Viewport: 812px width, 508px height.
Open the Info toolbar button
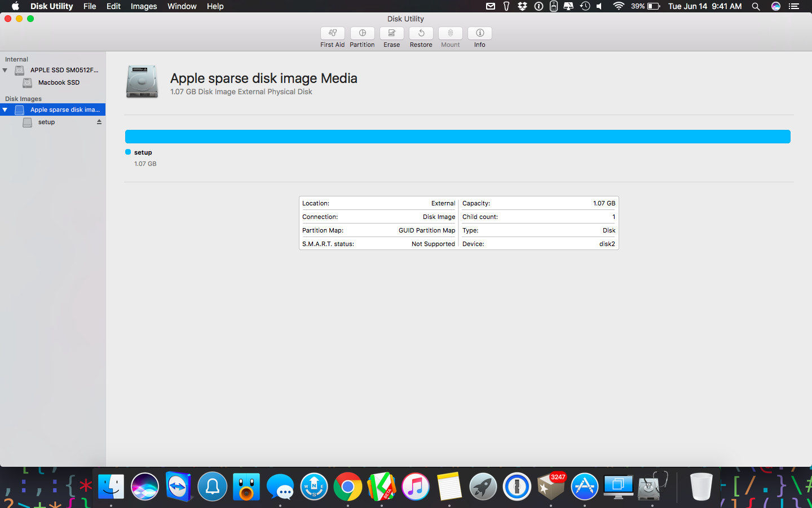click(480, 33)
